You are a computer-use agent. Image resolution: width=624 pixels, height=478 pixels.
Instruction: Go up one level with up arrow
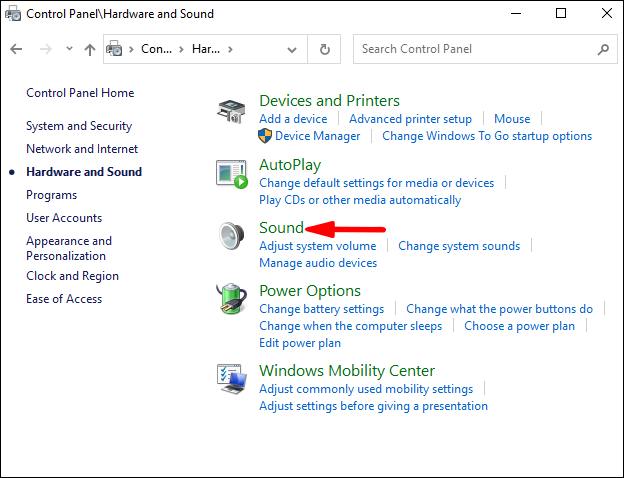point(90,49)
